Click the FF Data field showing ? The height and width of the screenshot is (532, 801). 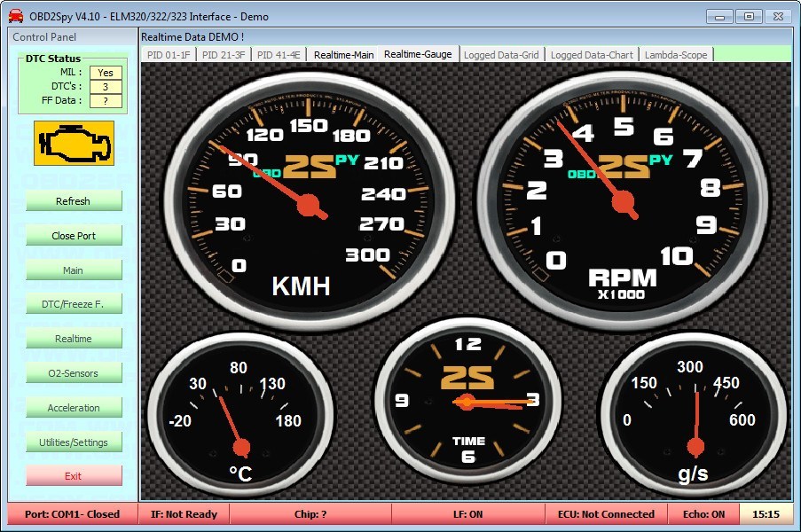click(x=106, y=100)
